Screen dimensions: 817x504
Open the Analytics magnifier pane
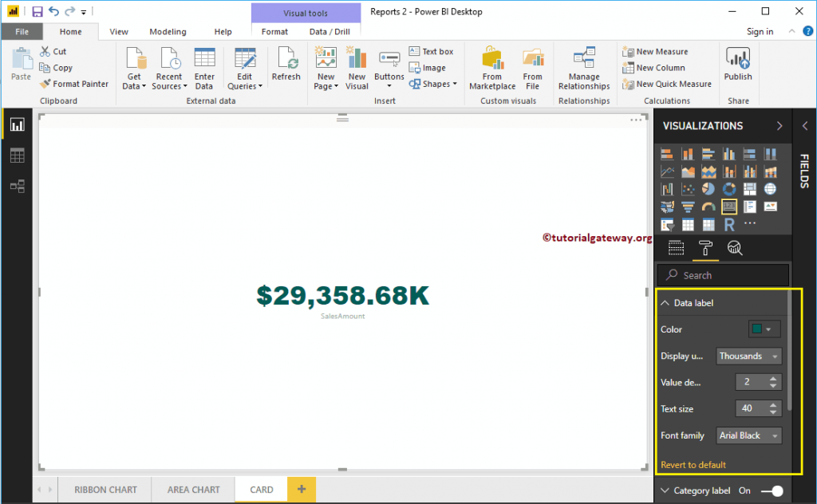point(735,248)
